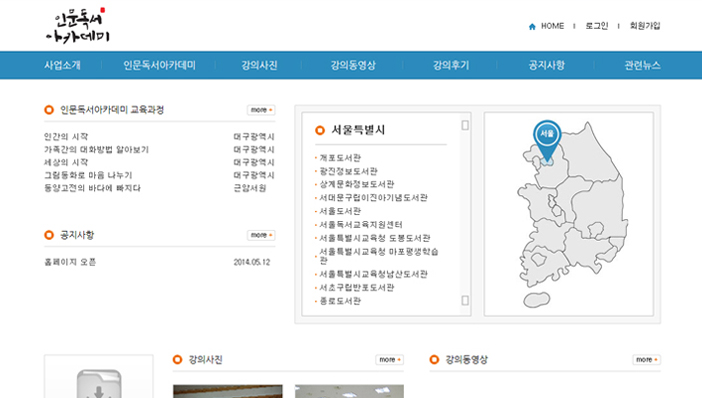Click the 인문독서아카데미 calligraphy logo
Viewport: 702px width, 398px height.
[x=78, y=26]
